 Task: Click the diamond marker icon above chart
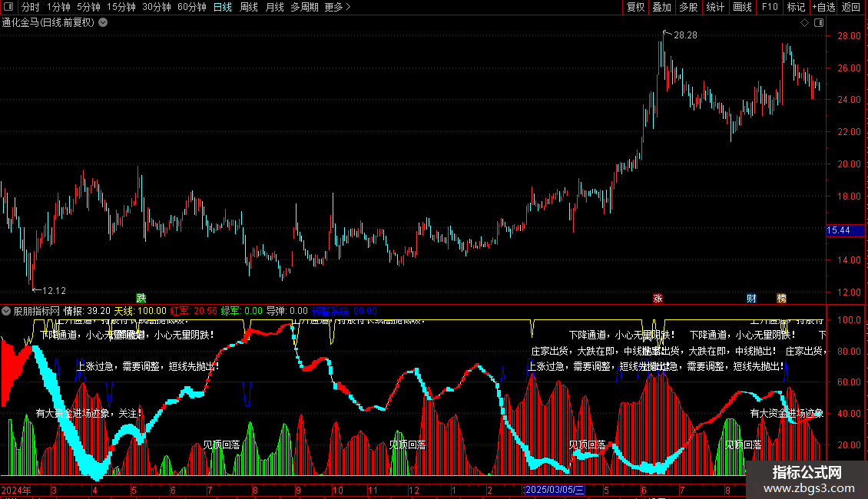coord(804,23)
